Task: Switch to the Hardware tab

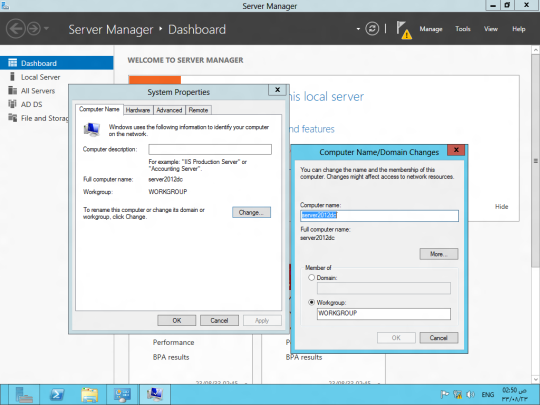Action: point(138,110)
